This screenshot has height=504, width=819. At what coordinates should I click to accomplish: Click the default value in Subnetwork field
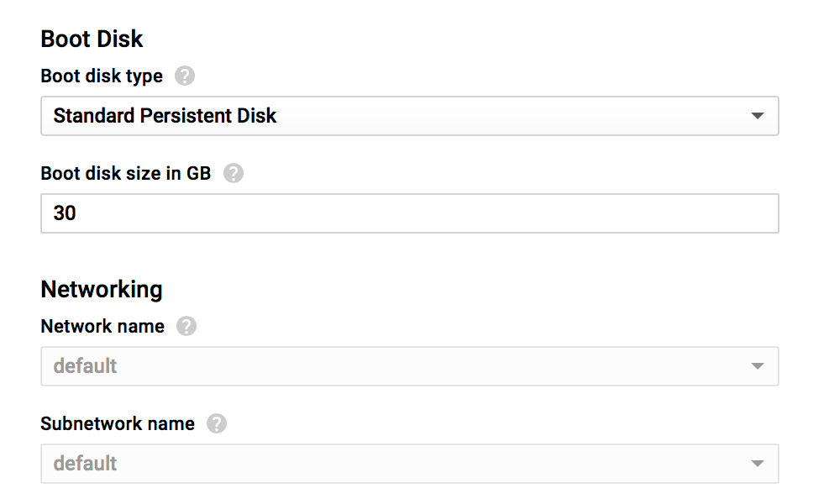[x=85, y=464]
